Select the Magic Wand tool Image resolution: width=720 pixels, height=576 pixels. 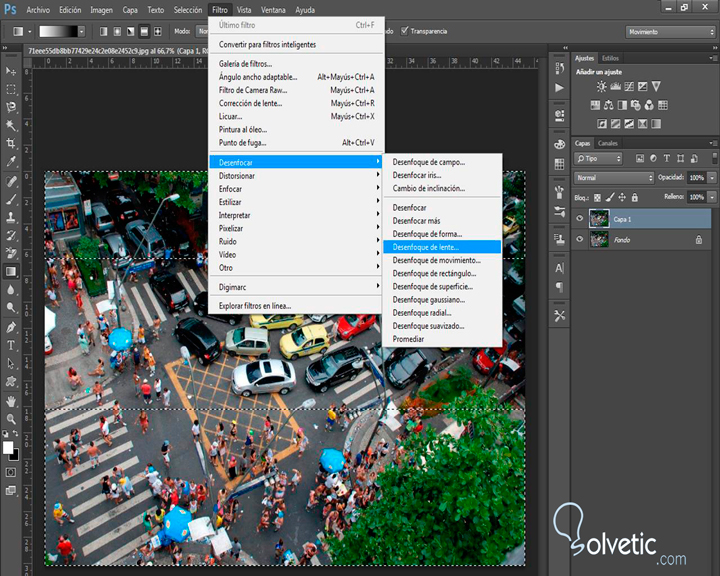[11, 125]
